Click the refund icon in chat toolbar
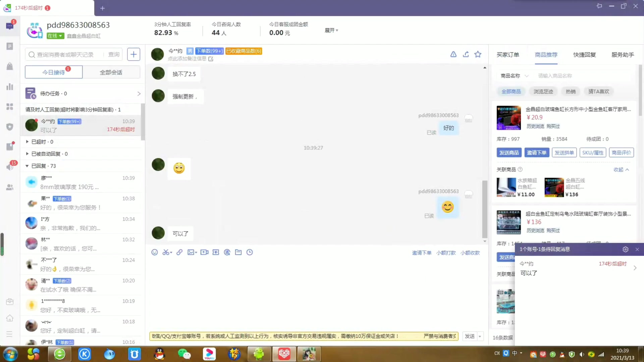 coord(227,252)
